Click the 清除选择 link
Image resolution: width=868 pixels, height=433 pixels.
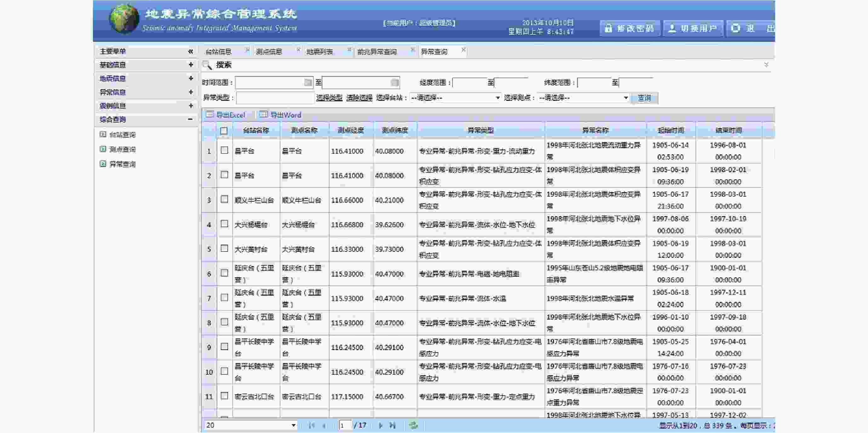pos(358,97)
